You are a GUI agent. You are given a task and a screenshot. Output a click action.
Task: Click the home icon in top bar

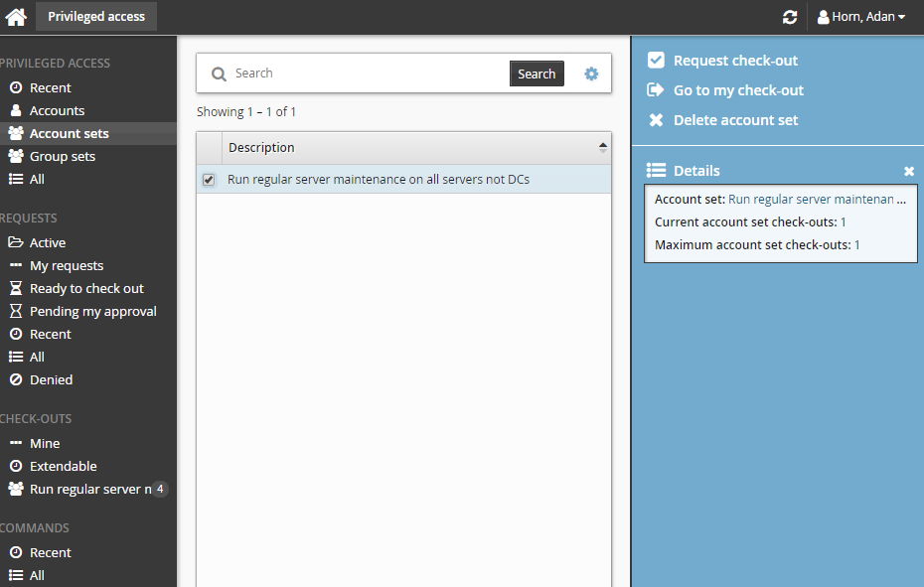(16, 17)
